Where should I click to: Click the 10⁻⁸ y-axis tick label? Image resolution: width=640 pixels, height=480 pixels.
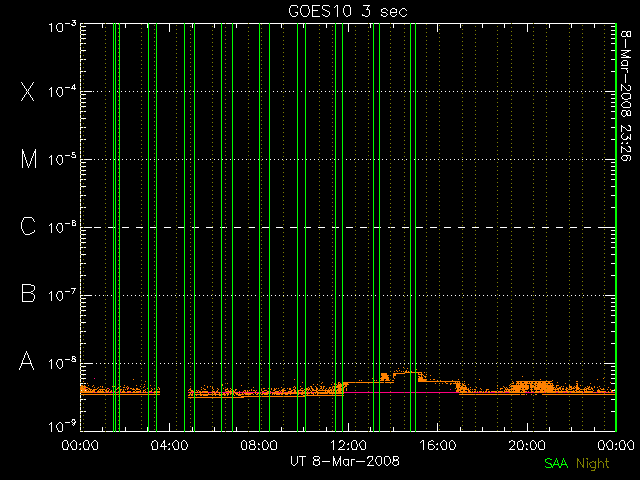pos(62,363)
